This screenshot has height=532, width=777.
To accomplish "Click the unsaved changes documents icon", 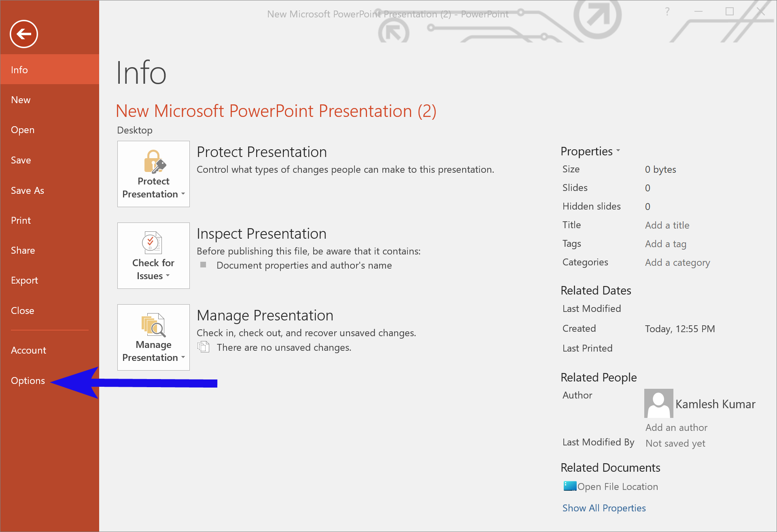I will 203,347.
